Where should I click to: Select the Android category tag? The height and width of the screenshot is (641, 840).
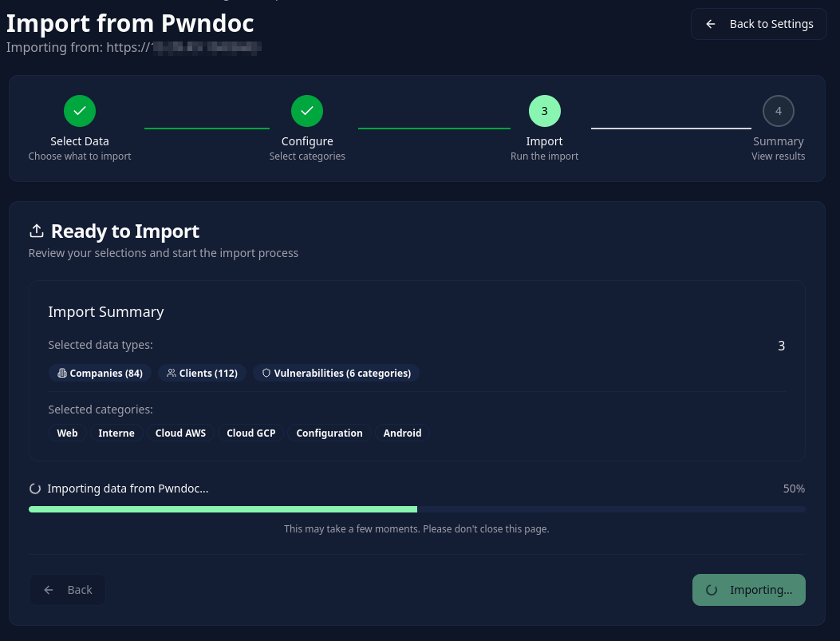tap(402, 433)
